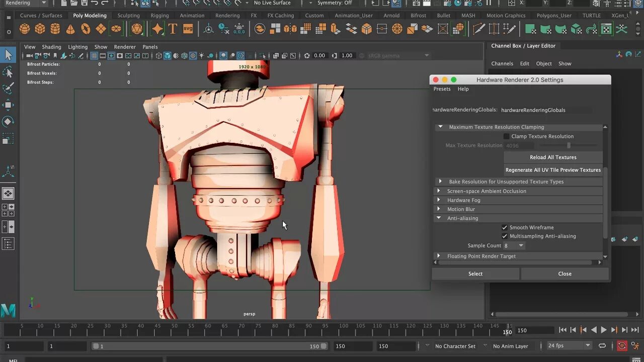The width and height of the screenshot is (644, 362).
Task: Select the Scale tool in toolbox
Action: click(8, 138)
